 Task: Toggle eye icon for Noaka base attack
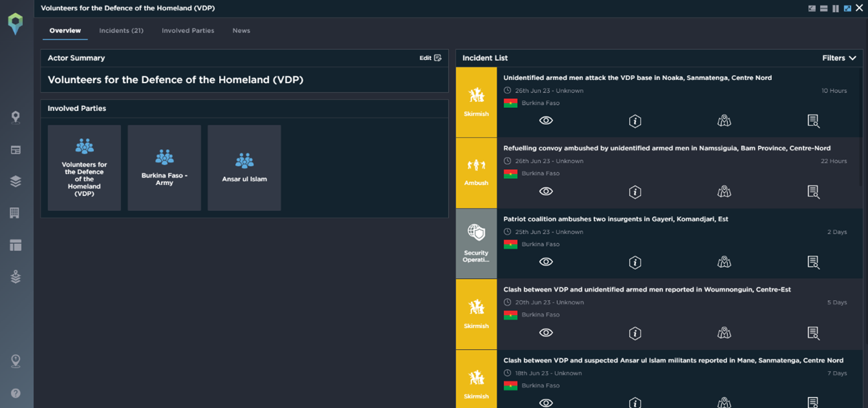pyautogui.click(x=546, y=121)
